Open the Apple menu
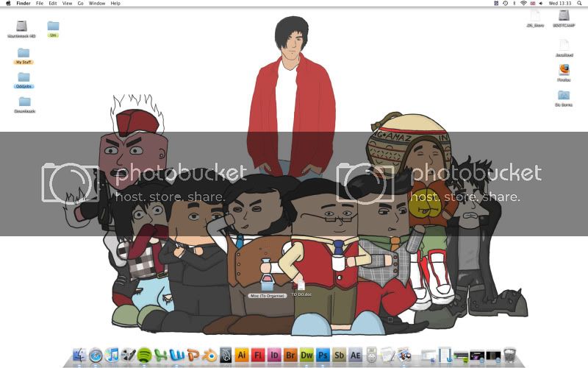 pos(7,4)
